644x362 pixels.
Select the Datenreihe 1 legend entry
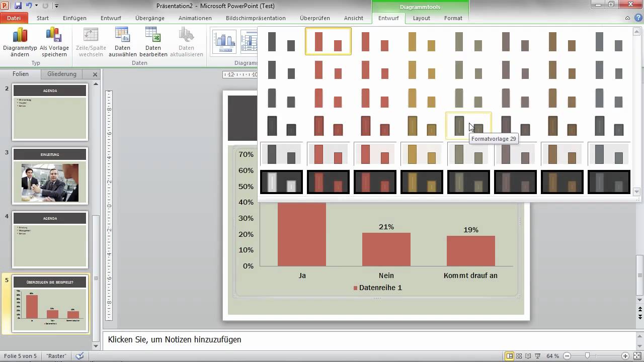[377, 288]
